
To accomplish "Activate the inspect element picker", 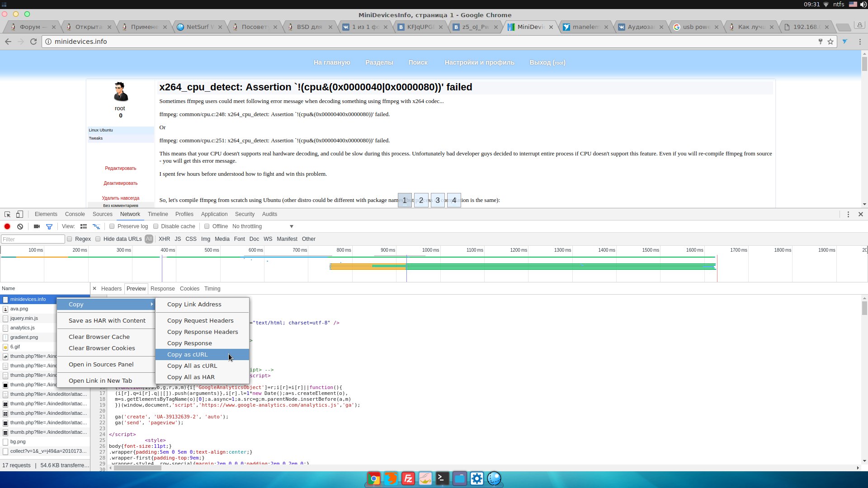I will tap(8, 214).
